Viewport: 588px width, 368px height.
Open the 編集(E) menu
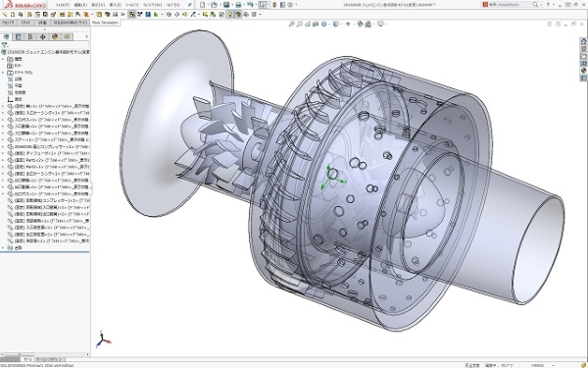click(80, 5)
